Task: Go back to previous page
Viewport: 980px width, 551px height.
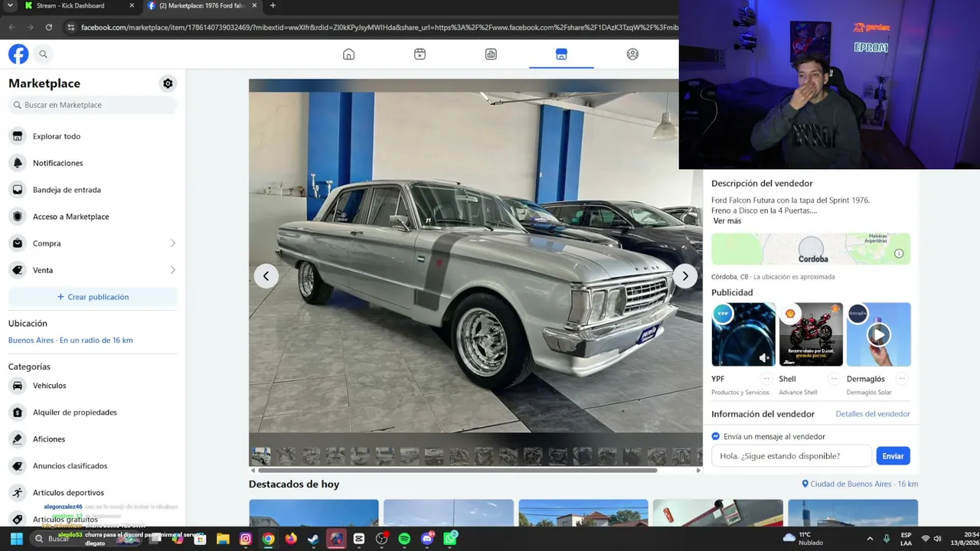Action: pos(12,28)
